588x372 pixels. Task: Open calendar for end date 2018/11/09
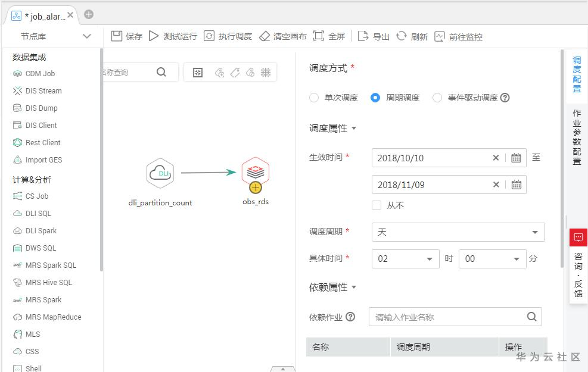pyautogui.click(x=517, y=185)
